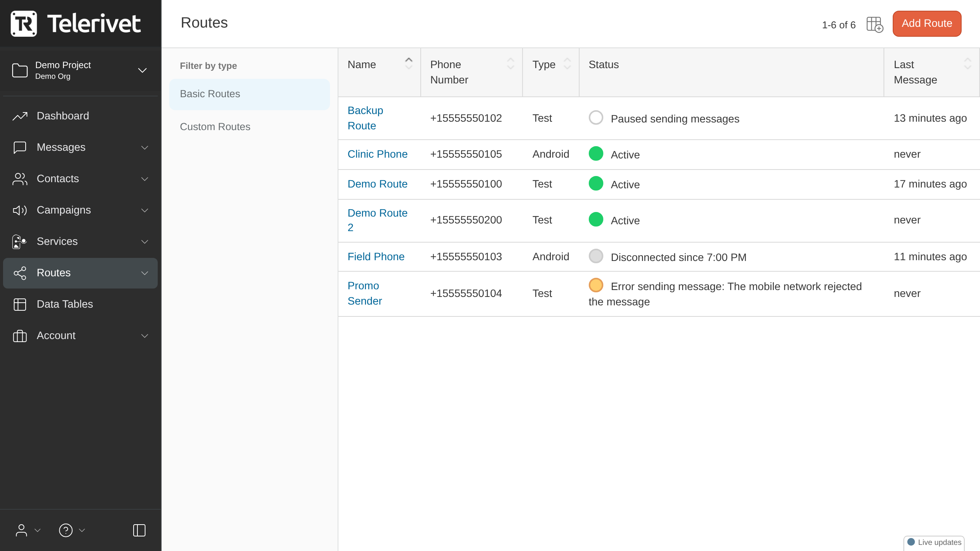Open Contacts menu item label
The height and width of the screenshot is (551, 980).
[x=58, y=179]
